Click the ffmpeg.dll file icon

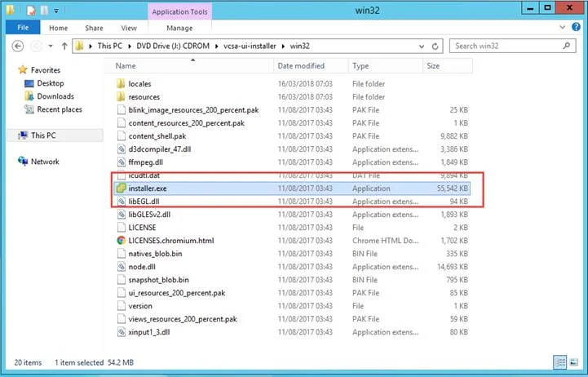point(122,162)
